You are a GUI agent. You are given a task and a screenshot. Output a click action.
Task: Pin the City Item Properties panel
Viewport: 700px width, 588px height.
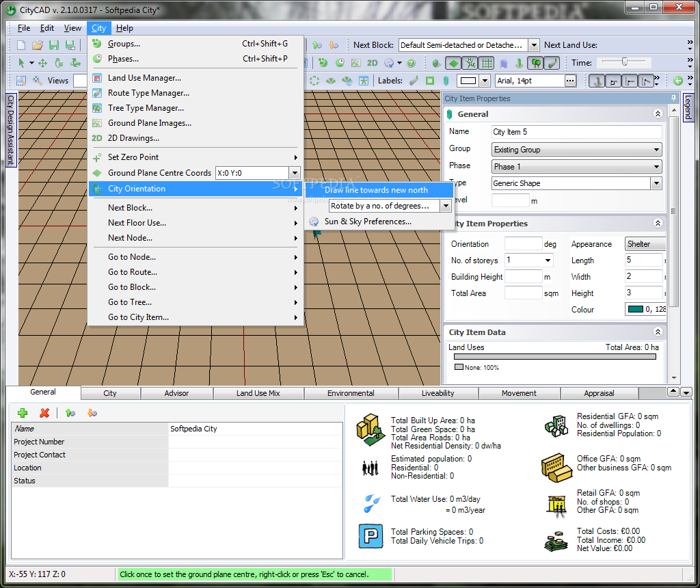(x=673, y=98)
